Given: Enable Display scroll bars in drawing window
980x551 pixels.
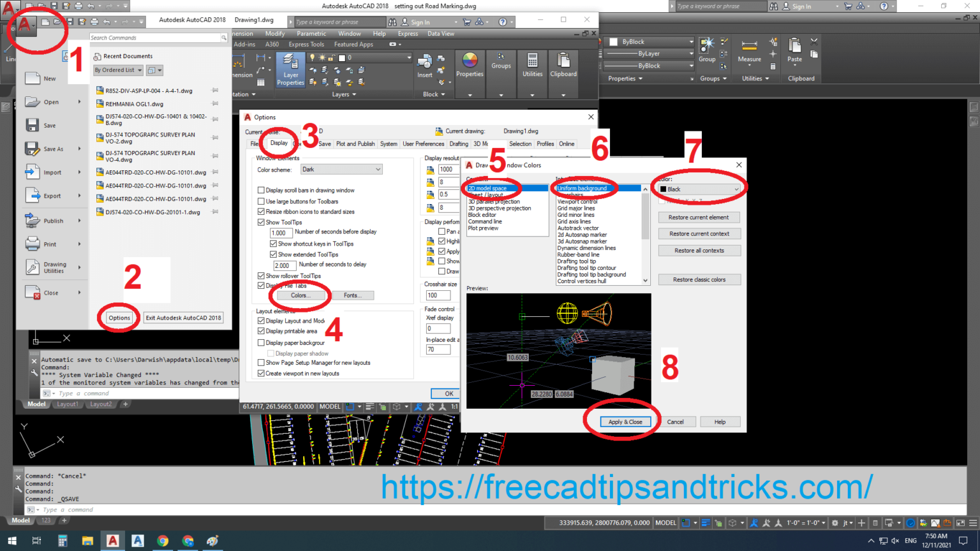Looking at the screenshot, I should click(x=261, y=190).
